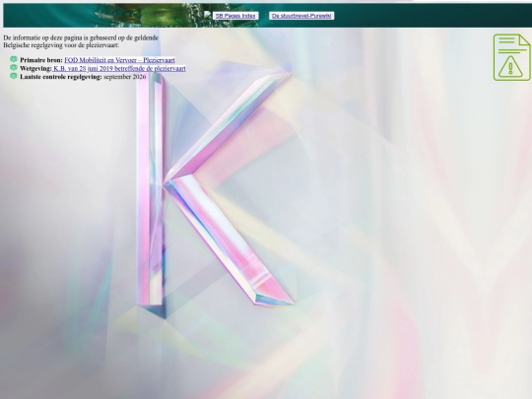Click the 'Primaire bron:' label
Viewport: 532px width, 399px height.
point(41,60)
